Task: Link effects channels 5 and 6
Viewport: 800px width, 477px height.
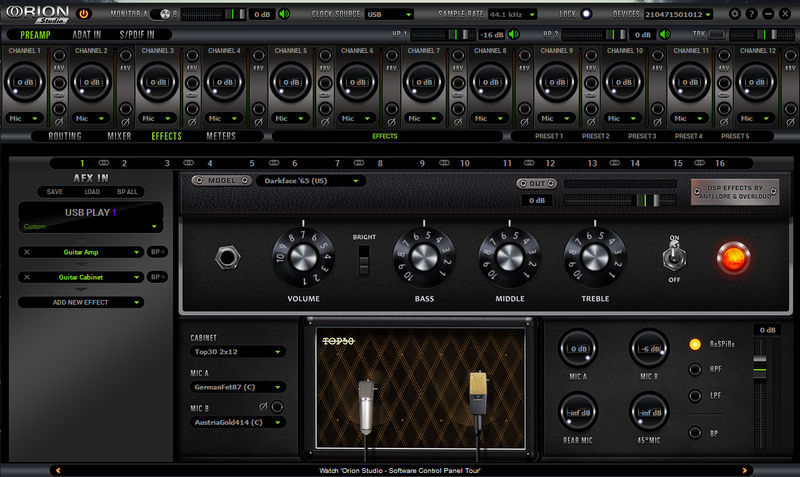Action: click(274, 163)
